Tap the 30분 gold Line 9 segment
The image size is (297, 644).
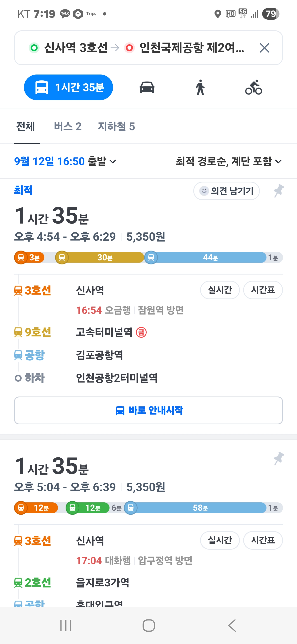104,258
